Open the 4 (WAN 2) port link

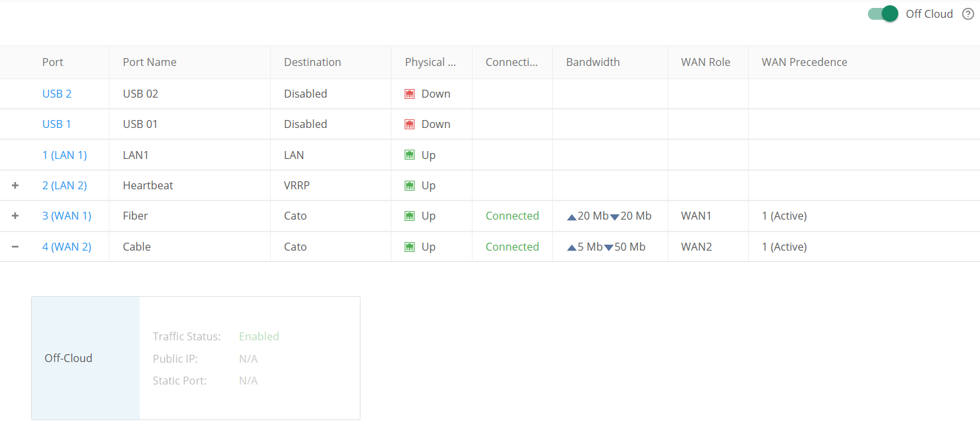tap(67, 247)
